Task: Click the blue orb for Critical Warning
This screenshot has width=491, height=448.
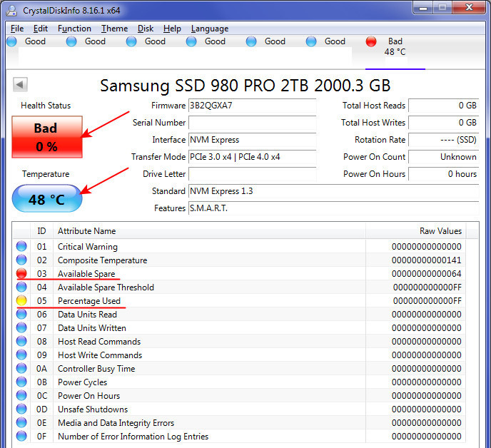Action: click(21, 246)
